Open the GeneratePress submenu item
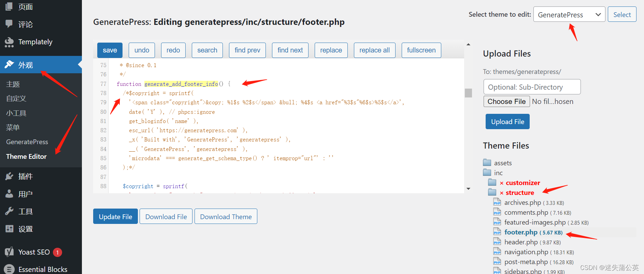Viewport: 644px width, 274px height. (x=27, y=142)
